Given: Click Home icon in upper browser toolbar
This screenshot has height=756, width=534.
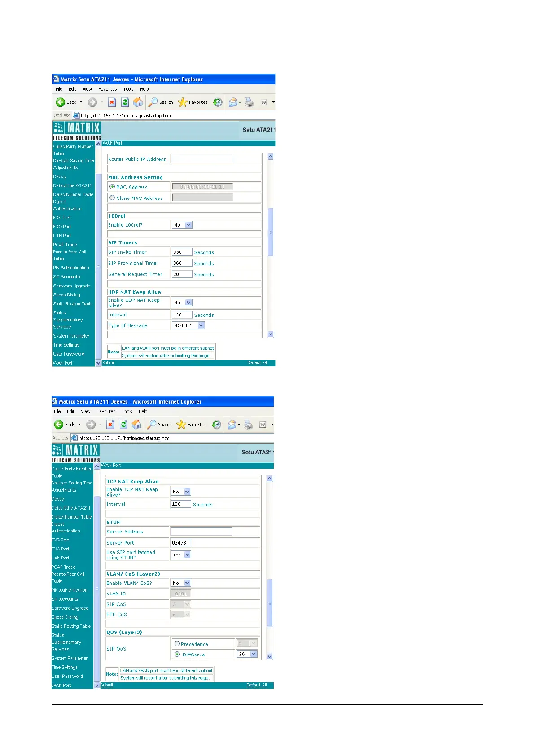Looking at the screenshot, I should [x=138, y=102].
